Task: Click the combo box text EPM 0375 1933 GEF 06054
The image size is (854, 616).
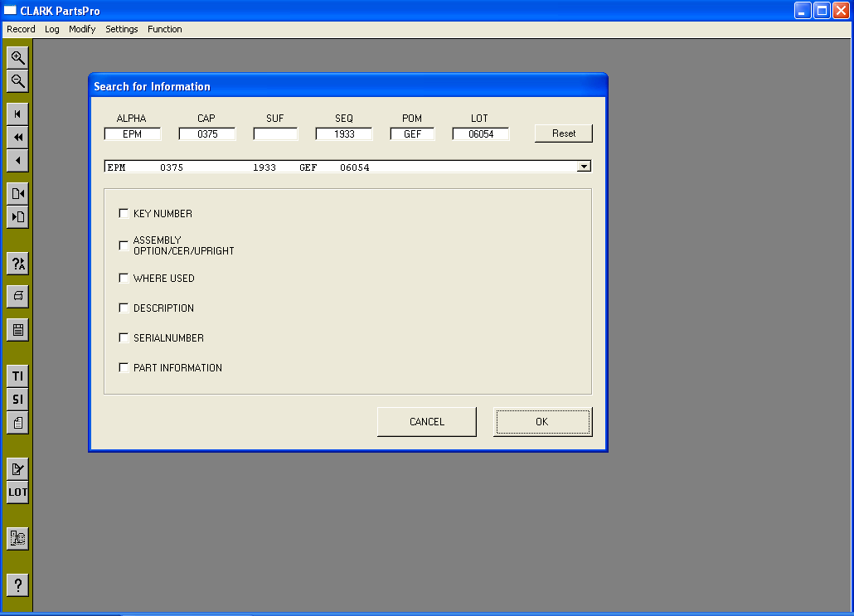Action: (239, 167)
